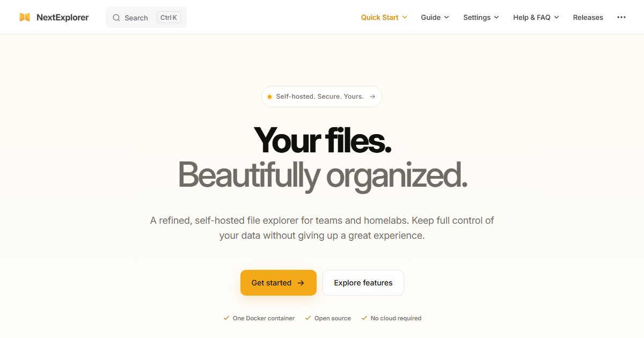Click checkmark beside Open source
The height and width of the screenshot is (338, 644).
pyautogui.click(x=308, y=318)
